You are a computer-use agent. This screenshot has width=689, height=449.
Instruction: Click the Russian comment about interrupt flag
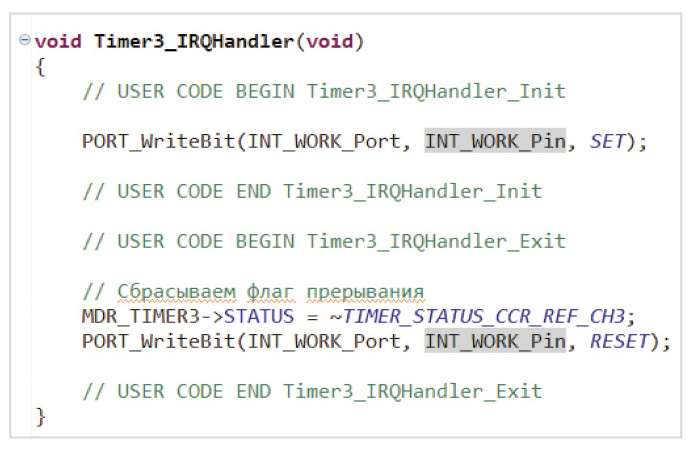254,292
